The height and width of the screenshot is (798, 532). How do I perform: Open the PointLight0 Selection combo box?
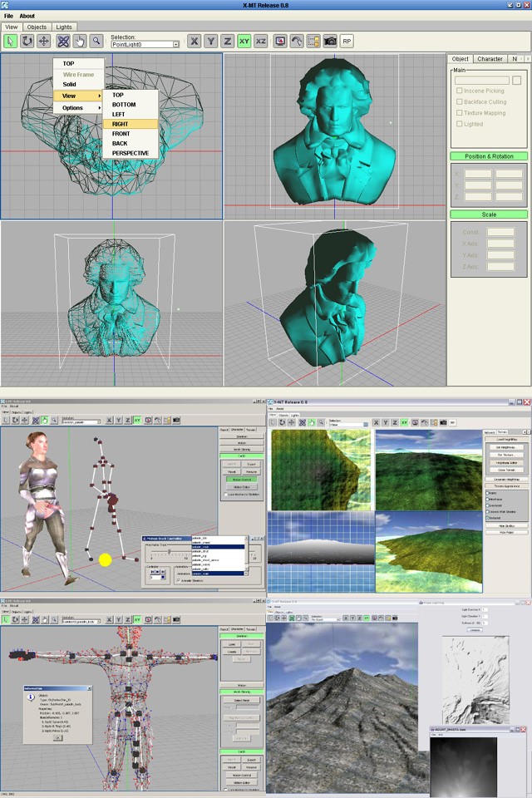pyautogui.click(x=145, y=44)
